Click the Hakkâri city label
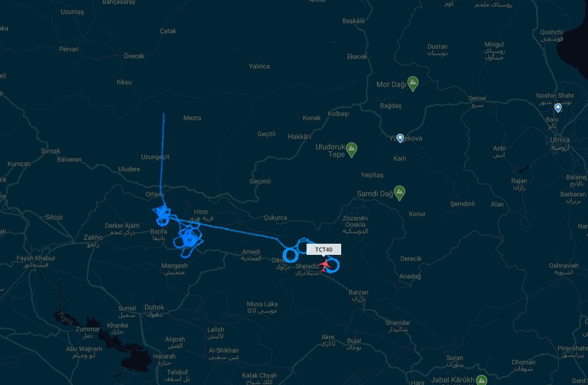This screenshot has width=588, height=385. [299, 137]
